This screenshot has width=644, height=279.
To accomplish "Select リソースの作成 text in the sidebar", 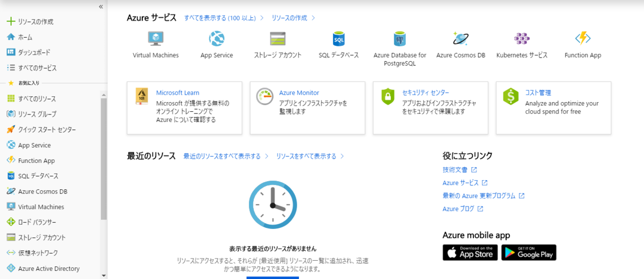I will (35, 22).
